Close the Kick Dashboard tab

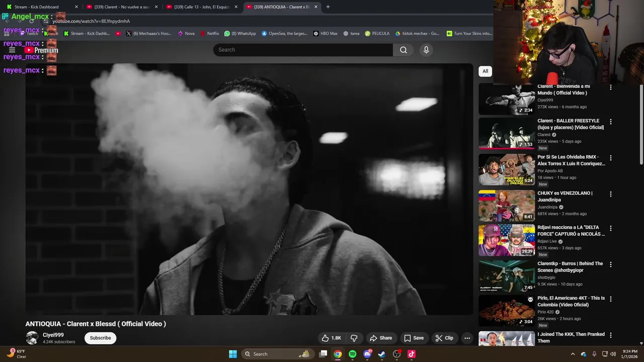[x=76, y=7]
